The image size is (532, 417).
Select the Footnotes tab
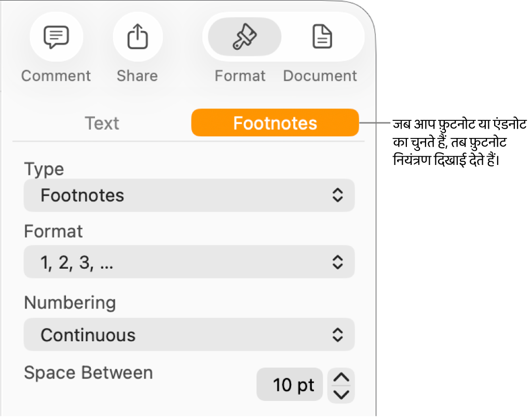coord(275,123)
